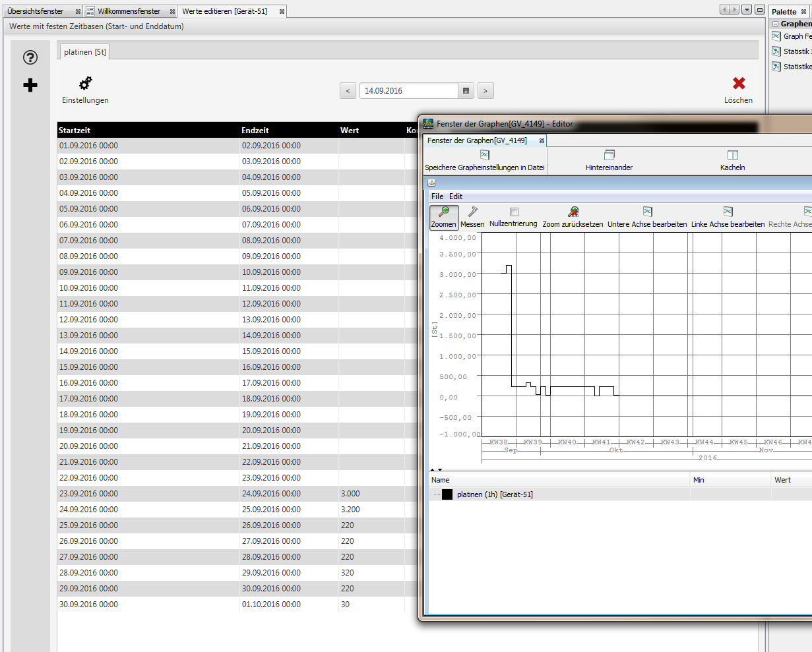Click the black platinen series color swatch
The height and width of the screenshot is (652, 812).
[x=447, y=494]
